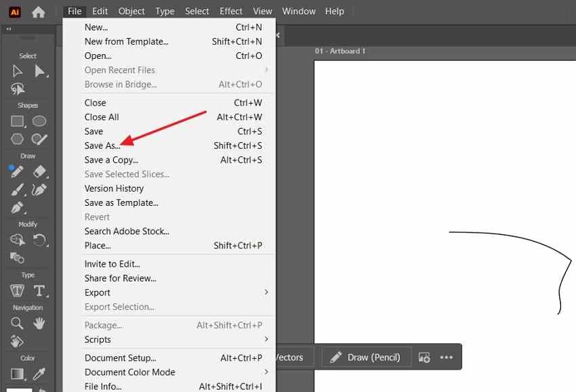
Task: Open the Effect menu
Action: [231, 12]
